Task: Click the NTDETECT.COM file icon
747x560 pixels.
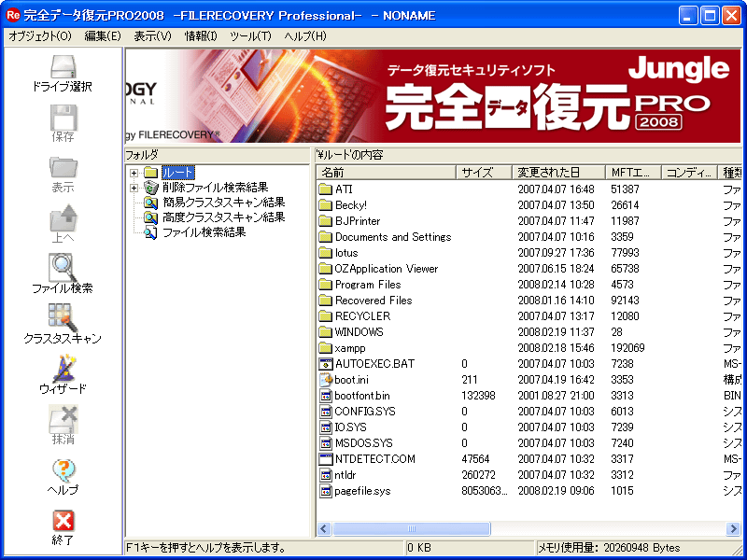Action: click(325, 459)
